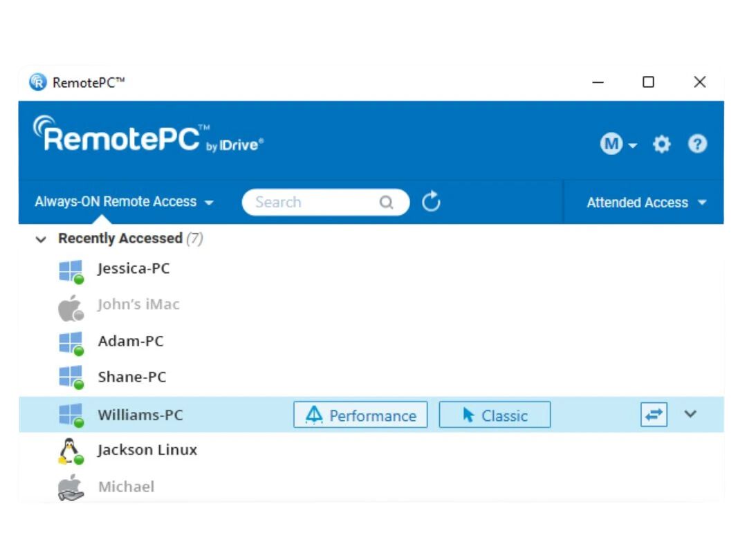The height and width of the screenshot is (560, 747).
Task: Select Jackson Linux from the list
Action: tap(147, 450)
